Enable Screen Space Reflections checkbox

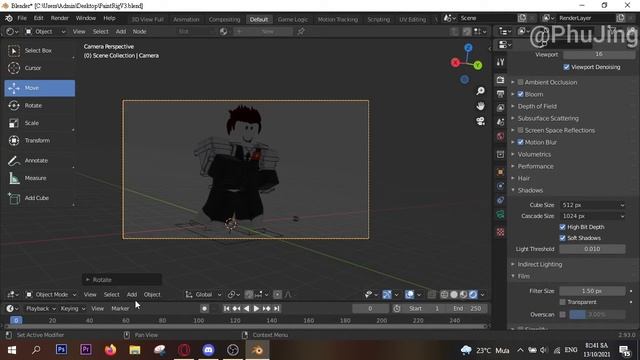pos(520,130)
